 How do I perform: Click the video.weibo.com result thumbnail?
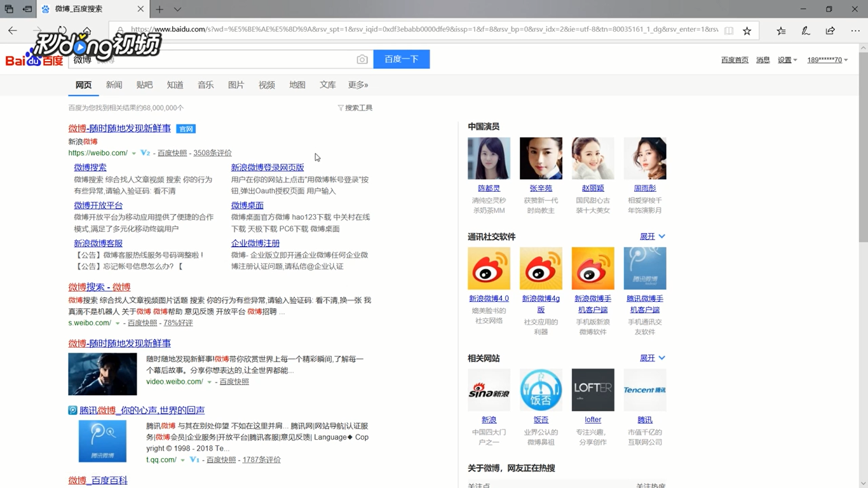[102, 374]
